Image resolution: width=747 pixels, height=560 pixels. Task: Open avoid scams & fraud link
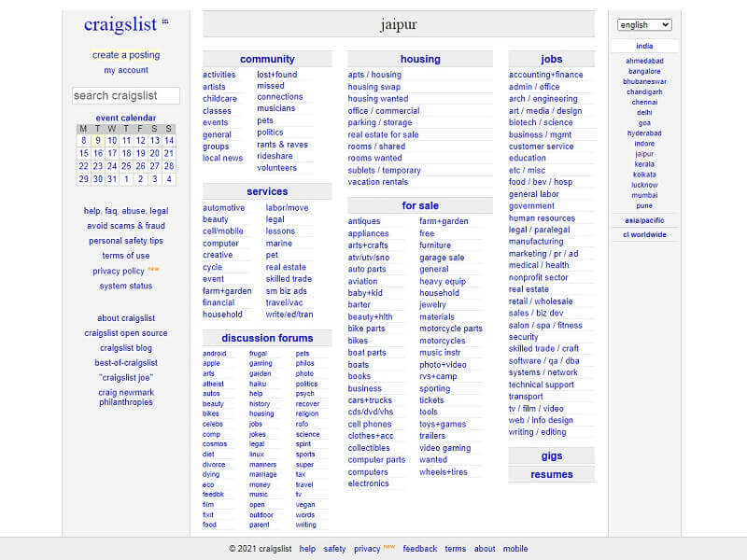[126, 226]
